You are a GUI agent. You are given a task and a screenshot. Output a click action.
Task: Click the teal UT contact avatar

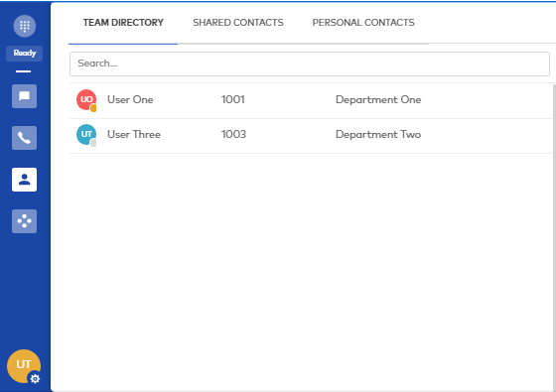[86, 134]
